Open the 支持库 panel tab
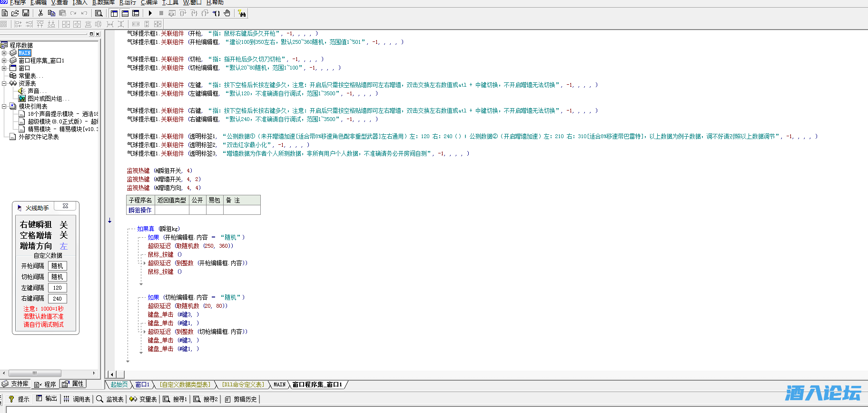This screenshot has width=868, height=413. [15, 384]
